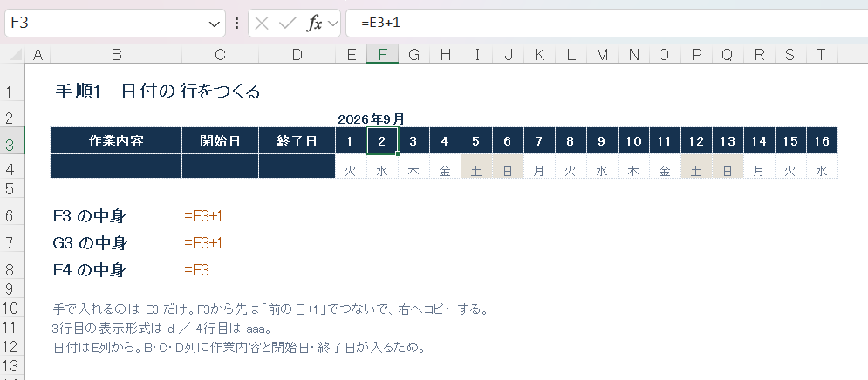868x380 pixels.
Task: Click the 'F3 の中身' label cell
Action: pyautogui.click(x=89, y=216)
